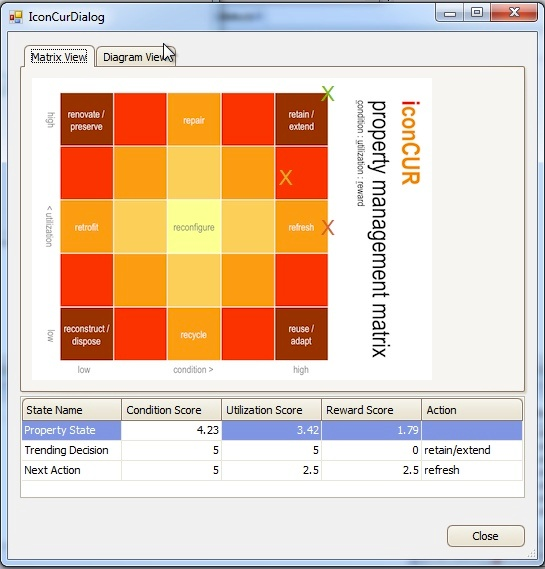Click the renovate / preserve matrix cell

point(86,120)
